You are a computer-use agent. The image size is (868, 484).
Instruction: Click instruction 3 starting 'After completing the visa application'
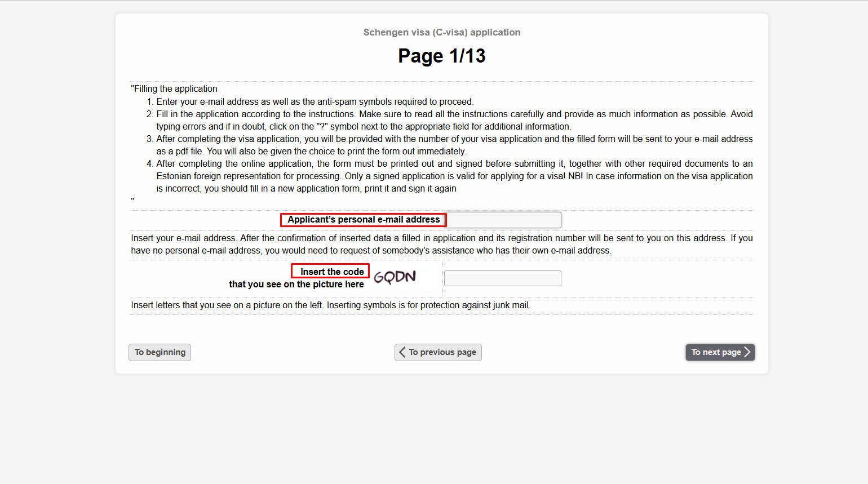(x=454, y=145)
